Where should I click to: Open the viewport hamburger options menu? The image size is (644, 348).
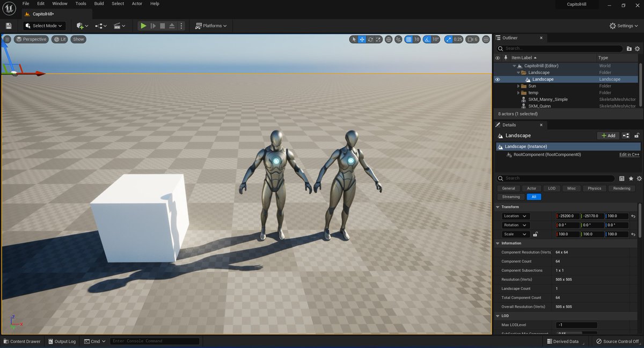(x=7, y=39)
